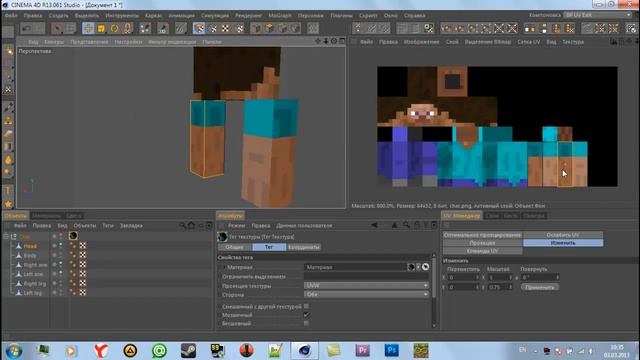Toggle visibility dots for the Head object
The height and width of the screenshot is (360, 640).
pyautogui.click(x=61, y=246)
